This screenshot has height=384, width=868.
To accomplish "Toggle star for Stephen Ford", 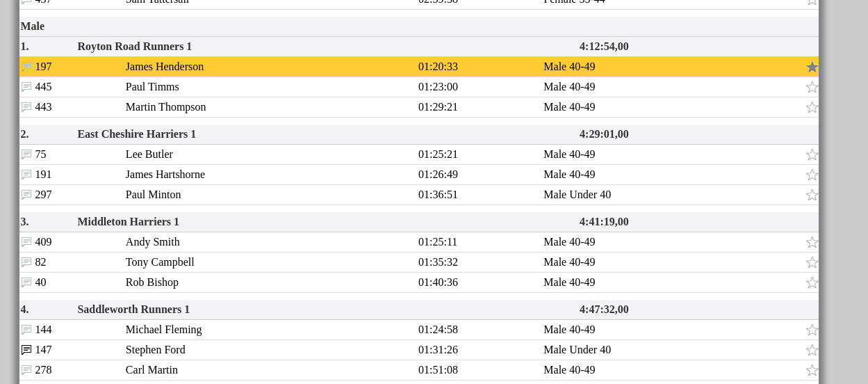I will (812, 351).
